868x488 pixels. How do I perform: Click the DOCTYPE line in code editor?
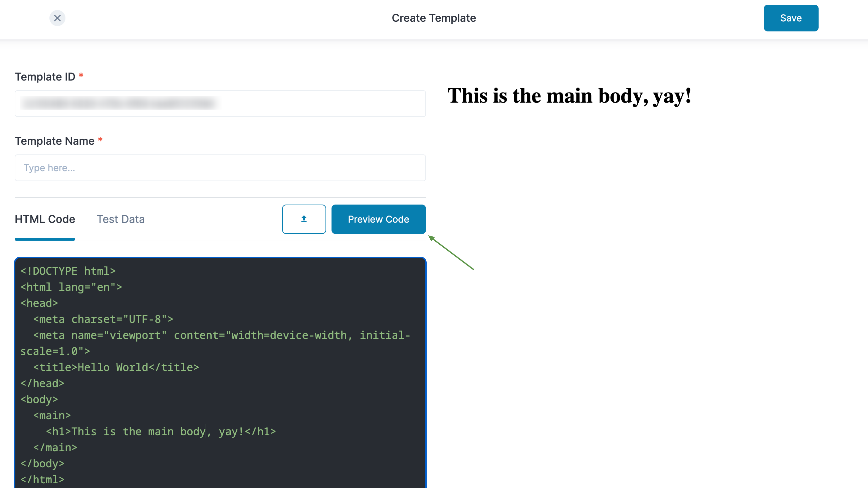tap(68, 271)
